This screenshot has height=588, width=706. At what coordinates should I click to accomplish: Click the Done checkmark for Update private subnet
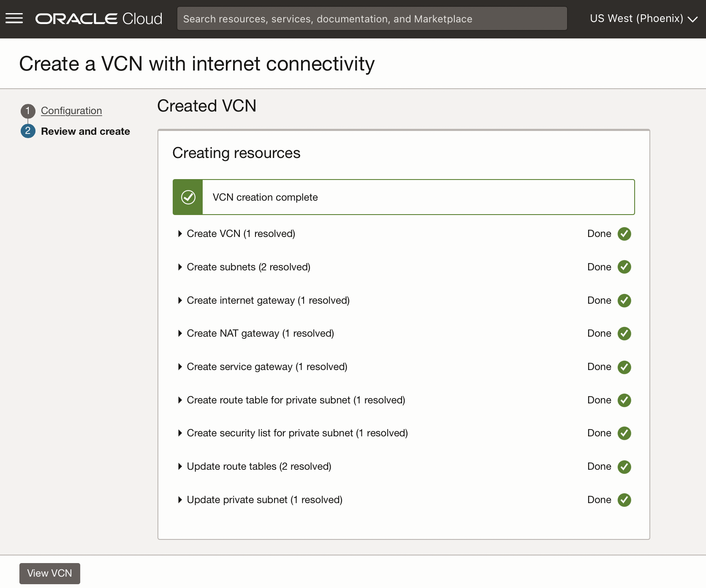pyautogui.click(x=624, y=500)
